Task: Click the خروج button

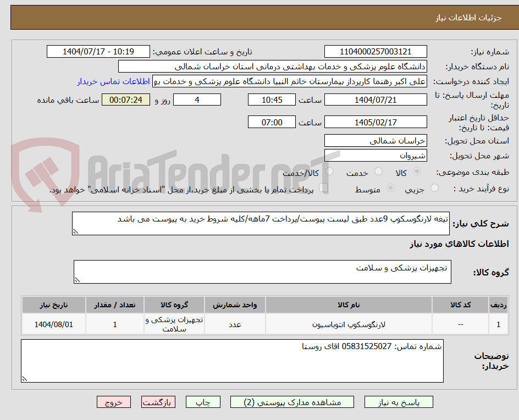Action: 114,402
